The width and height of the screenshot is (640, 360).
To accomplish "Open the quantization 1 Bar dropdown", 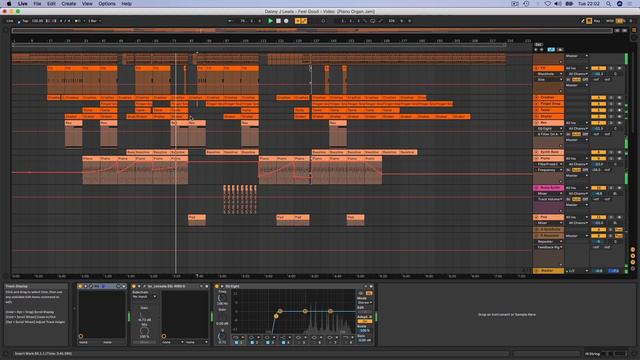I will [x=94, y=21].
